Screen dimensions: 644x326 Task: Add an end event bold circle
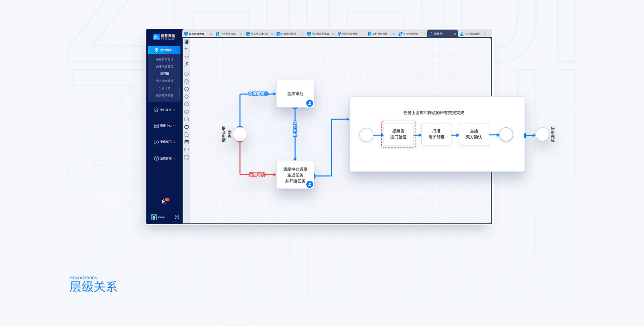coord(186,89)
